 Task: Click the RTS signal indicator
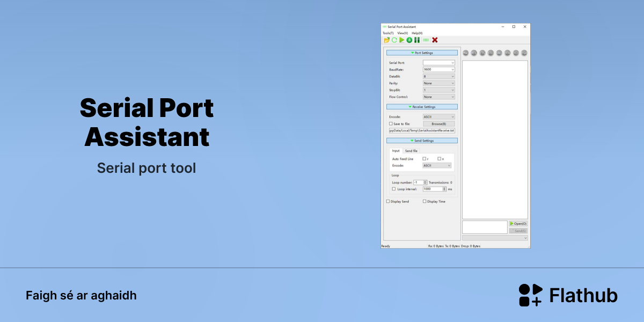pyautogui.click(x=474, y=53)
